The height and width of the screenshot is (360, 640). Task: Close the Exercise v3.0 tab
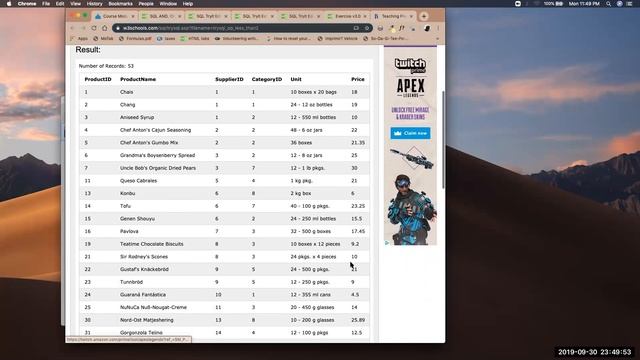[x=365, y=16]
